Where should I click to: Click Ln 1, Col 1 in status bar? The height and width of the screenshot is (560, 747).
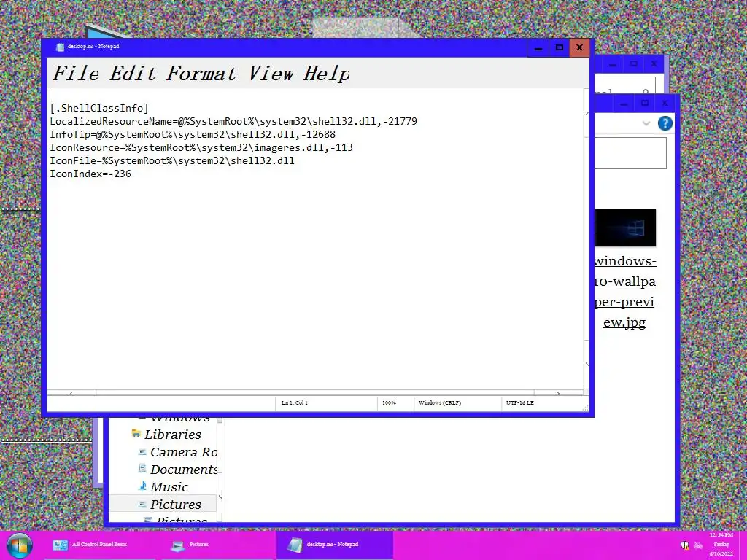click(x=295, y=402)
